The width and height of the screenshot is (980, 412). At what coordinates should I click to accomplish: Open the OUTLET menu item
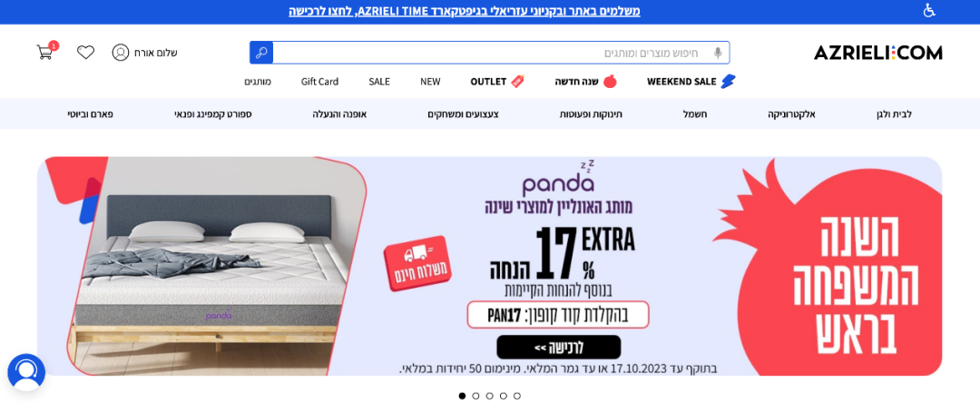click(497, 82)
